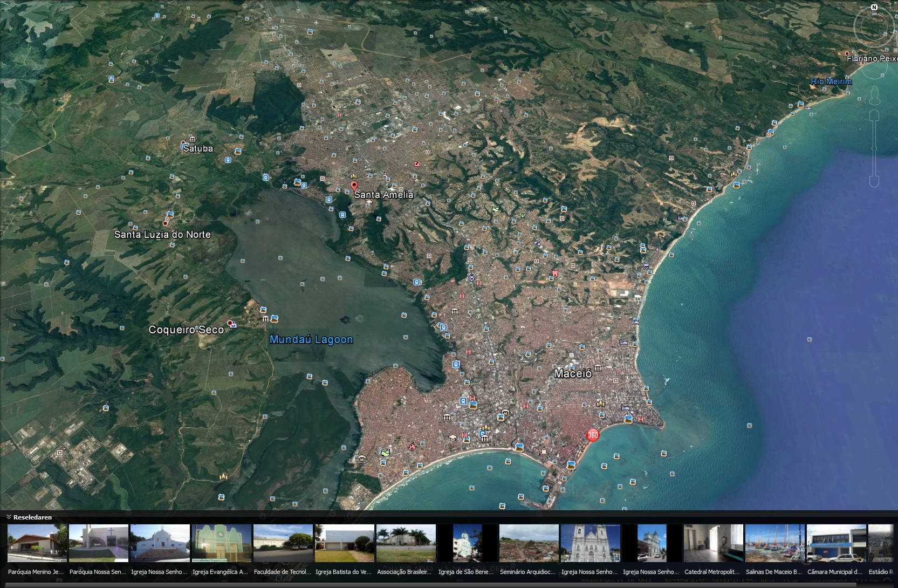The image size is (898, 588).
Task: Click the Reseledaren panel title
Action: (x=32, y=517)
